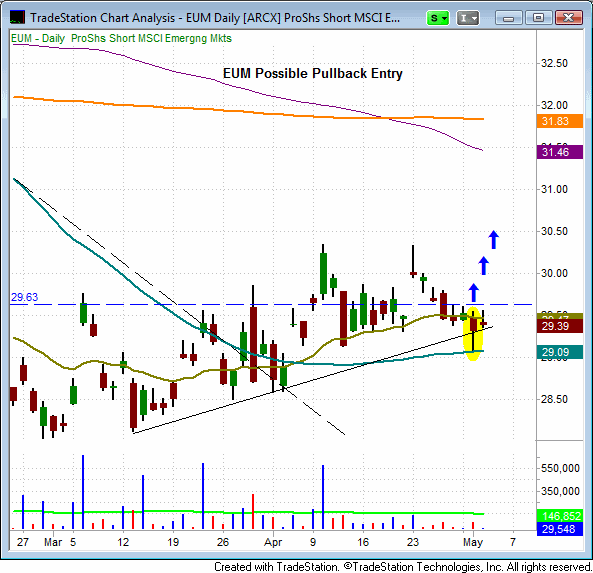
Task: Click the 550,000 volume axis value
Action: (560, 468)
